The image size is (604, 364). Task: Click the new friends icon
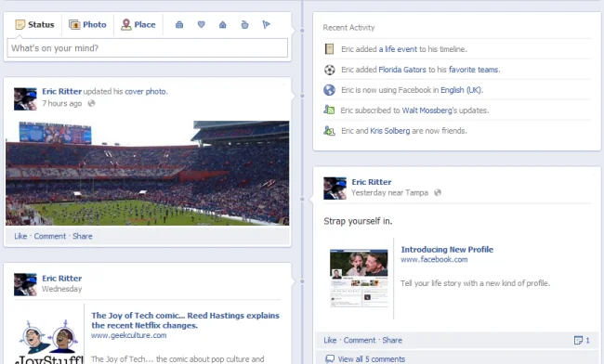[329, 131]
